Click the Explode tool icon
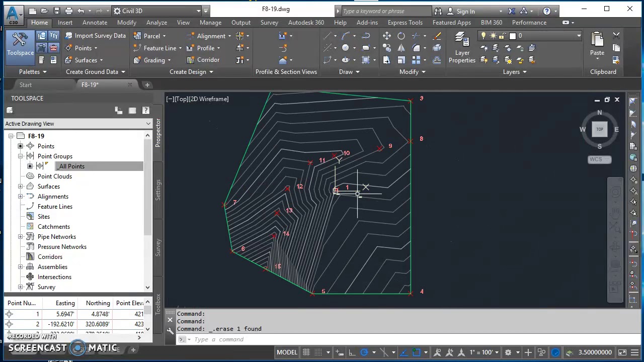This screenshot has height=362, width=644. 437,48
